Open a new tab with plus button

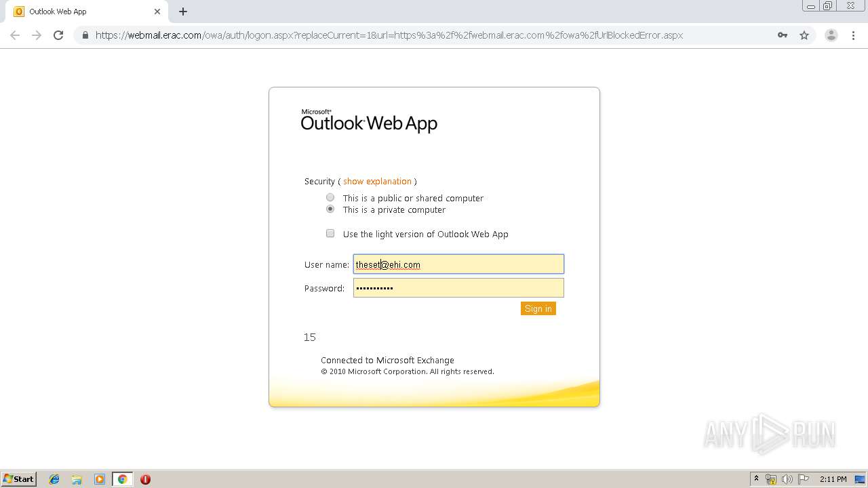tap(183, 12)
